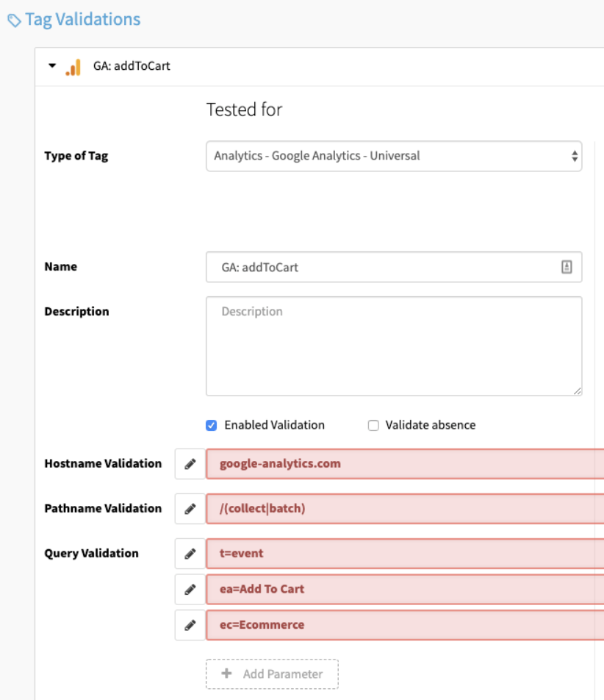
Task: Edit Hostname Validation with its pencil icon
Action: pos(190,464)
